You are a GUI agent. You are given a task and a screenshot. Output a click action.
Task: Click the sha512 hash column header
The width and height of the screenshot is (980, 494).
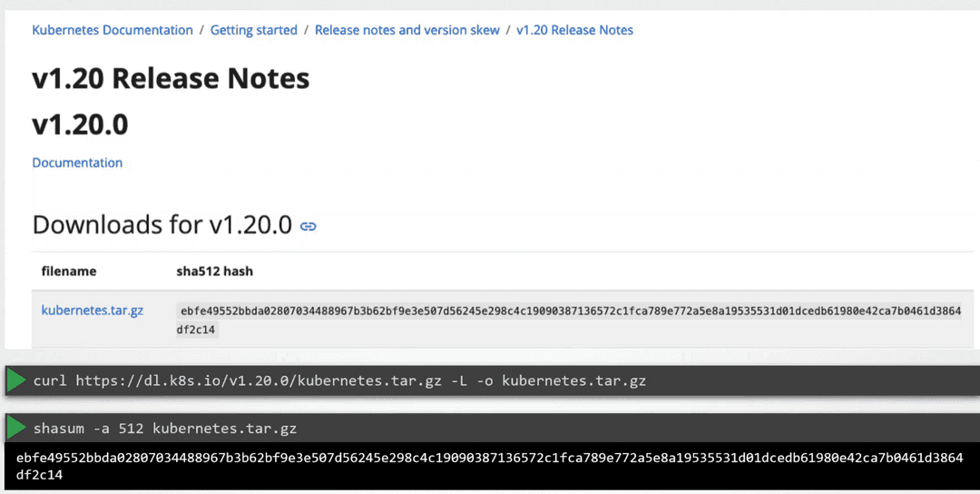click(x=215, y=271)
